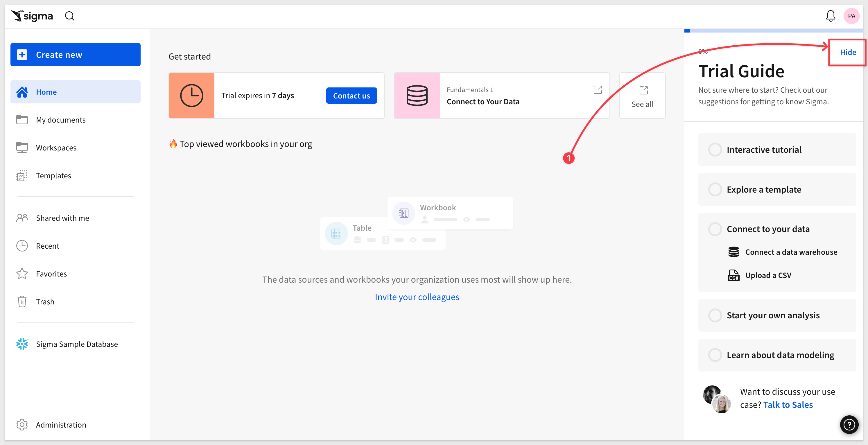Click the My documents folder icon
This screenshot has width=868, height=445.
point(22,120)
